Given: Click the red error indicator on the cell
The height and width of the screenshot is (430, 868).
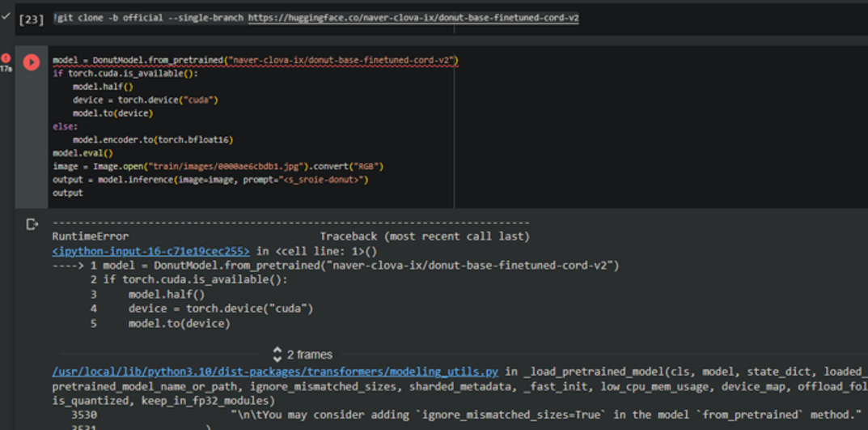Looking at the screenshot, I should point(6,58).
